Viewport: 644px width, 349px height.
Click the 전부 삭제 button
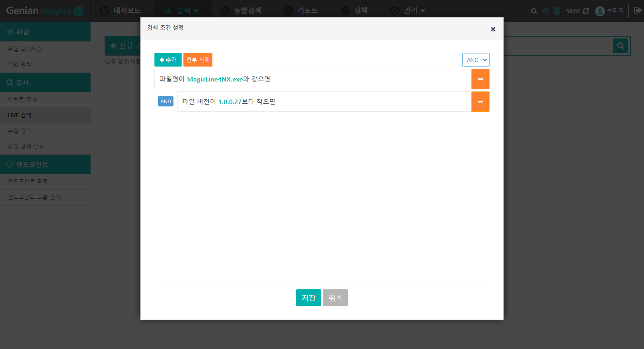(x=198, y=60)
